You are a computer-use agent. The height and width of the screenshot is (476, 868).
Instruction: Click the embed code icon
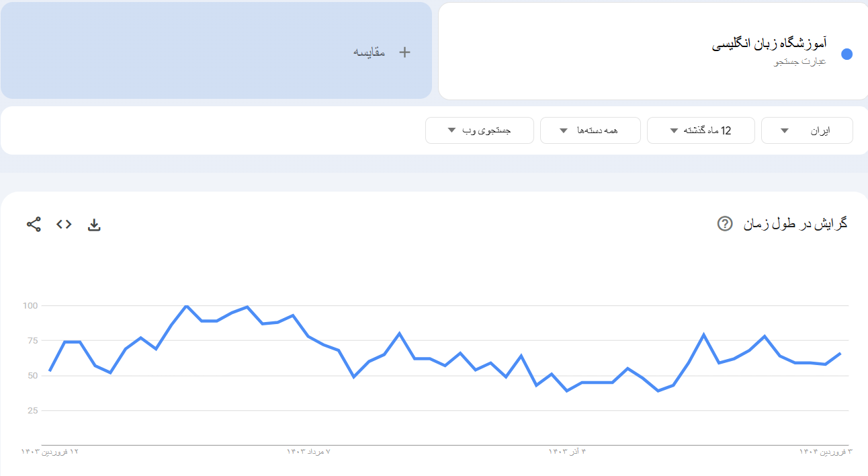[64, 225]
